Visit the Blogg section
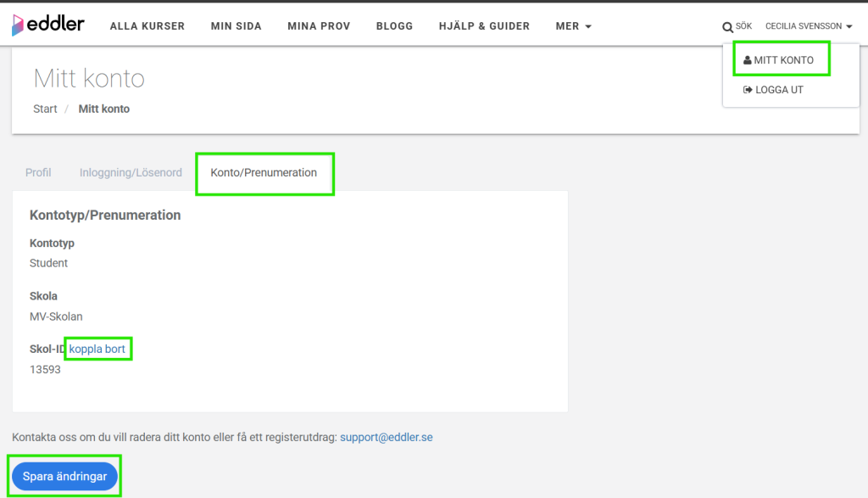 click(x=394, y=26)
